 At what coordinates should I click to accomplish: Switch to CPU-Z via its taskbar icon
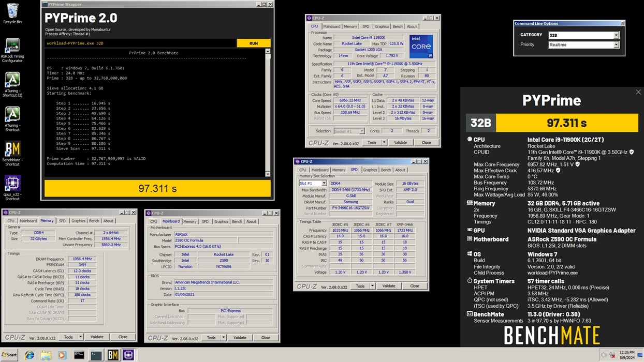pos(128,355)
